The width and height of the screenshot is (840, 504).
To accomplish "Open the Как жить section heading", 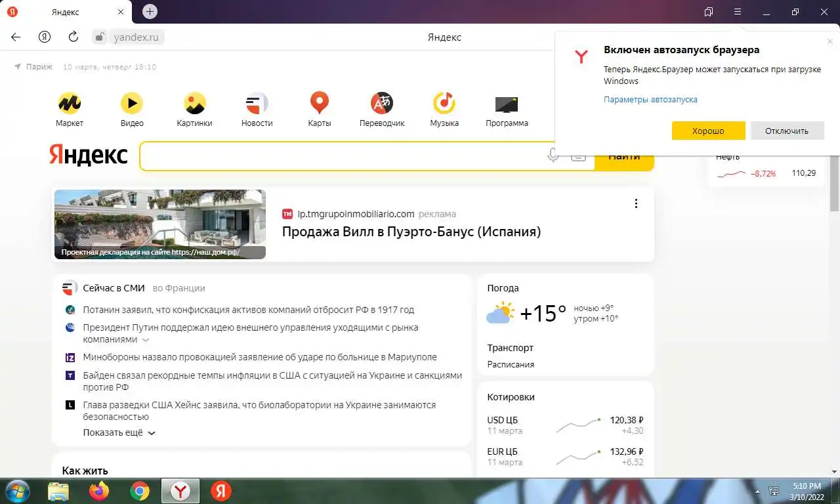I will [85, 471].
